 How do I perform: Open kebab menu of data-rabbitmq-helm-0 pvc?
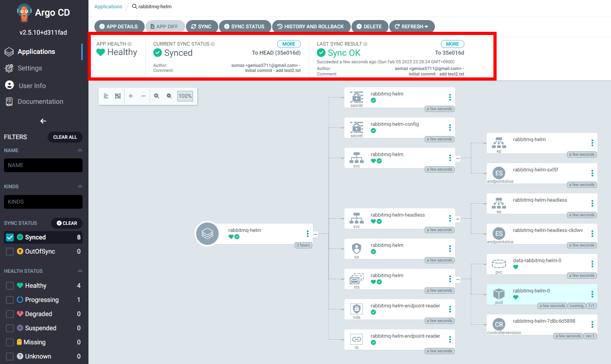(592, 264)
